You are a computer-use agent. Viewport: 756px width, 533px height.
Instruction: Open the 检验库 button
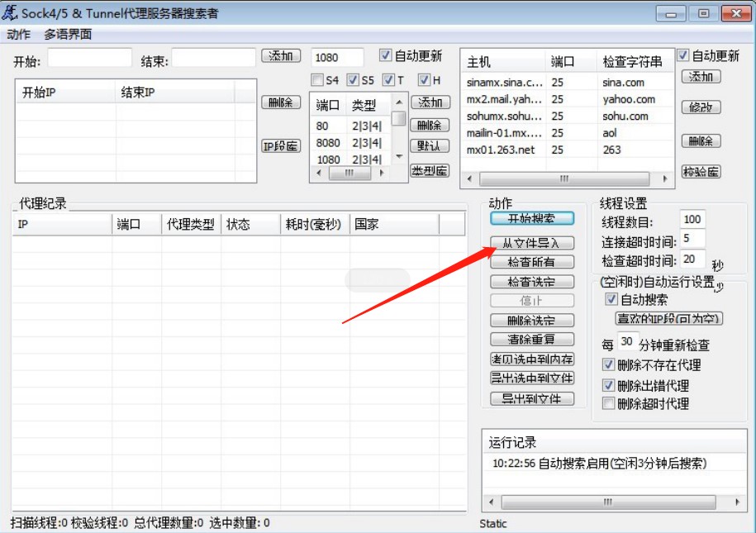(701, 171)
